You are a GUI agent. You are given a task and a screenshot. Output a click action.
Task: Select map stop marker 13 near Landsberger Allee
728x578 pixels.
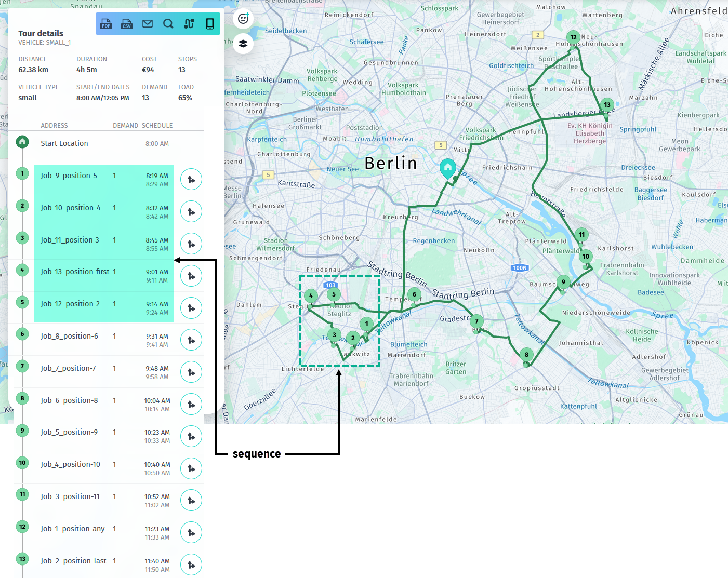(607, 105)
